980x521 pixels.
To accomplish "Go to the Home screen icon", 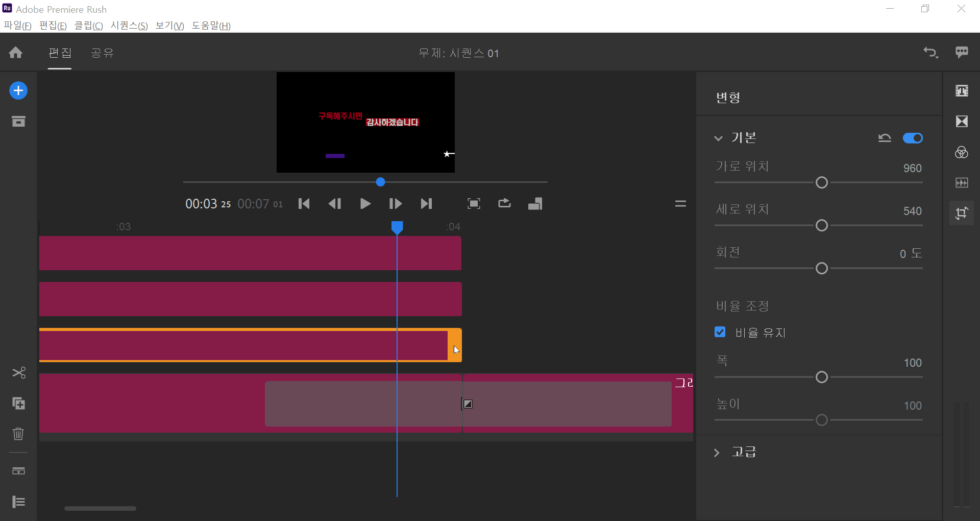I will coord(16,53).
